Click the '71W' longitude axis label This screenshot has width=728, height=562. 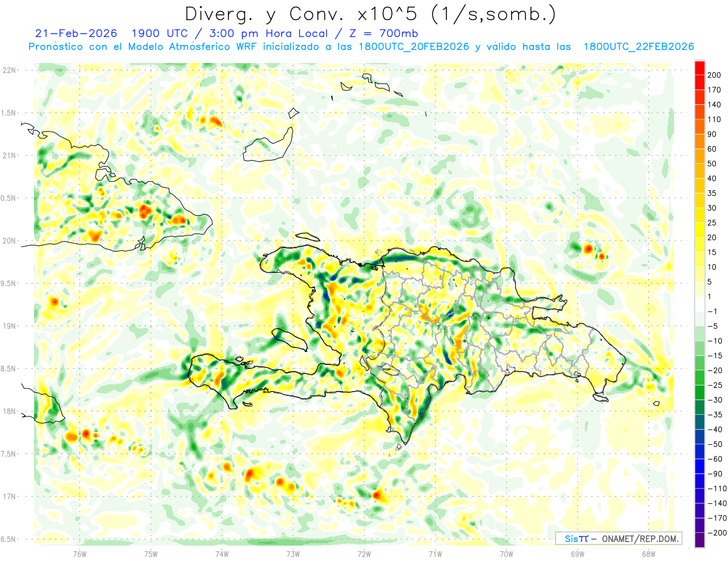coord(435,554)
